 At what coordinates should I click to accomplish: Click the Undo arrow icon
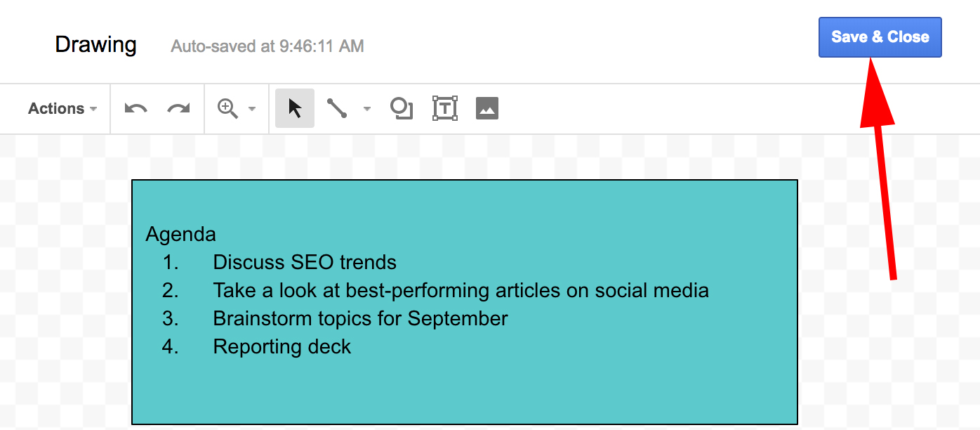coord(135,109)
